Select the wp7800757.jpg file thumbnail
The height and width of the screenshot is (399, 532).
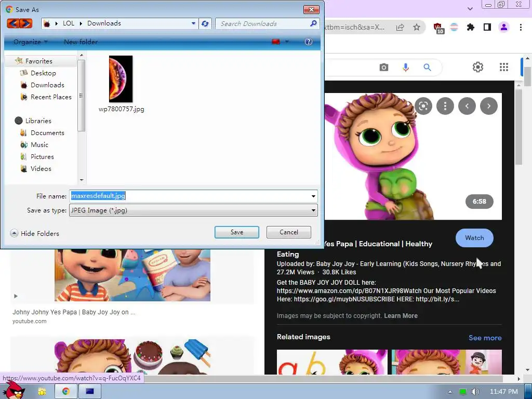(x=121, y=79)
